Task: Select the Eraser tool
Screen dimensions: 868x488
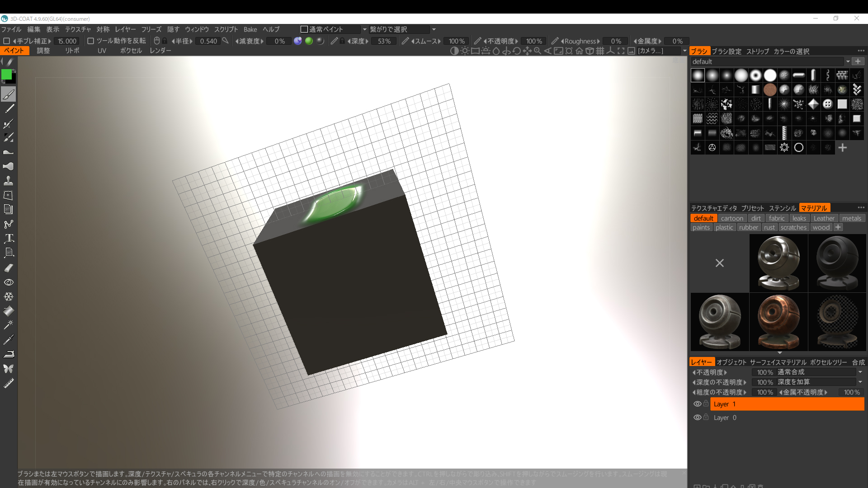Action: click(9, 267)
